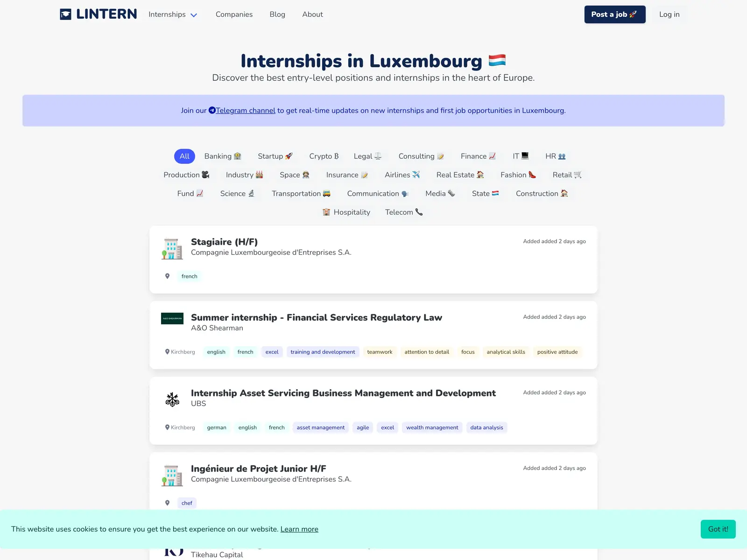Select the Space category filter
The height and width of the screenshot is (560, 747).
pos(295,175)
